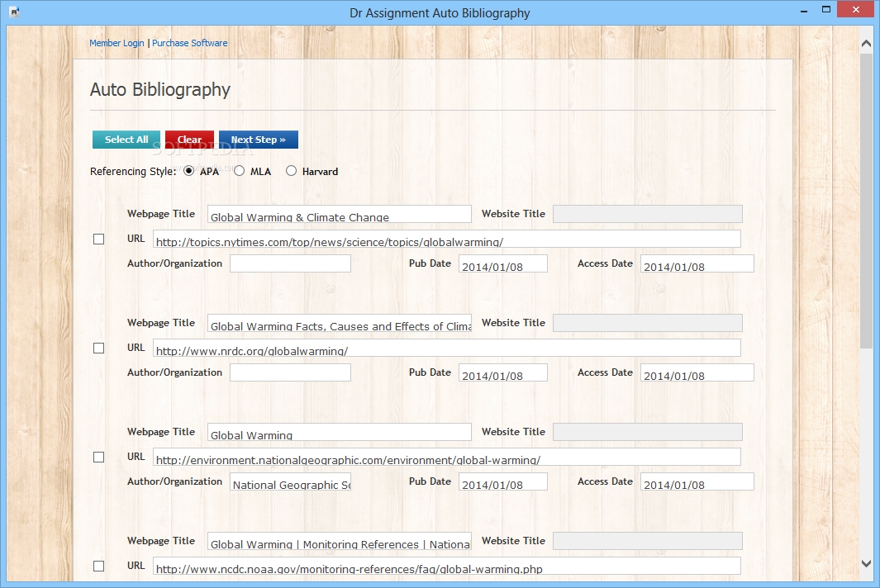This screenshot has width=880, height=588.
Task: Edit the nrdc.org URL field
Action: pyautogui.click(x=447, y=348)
